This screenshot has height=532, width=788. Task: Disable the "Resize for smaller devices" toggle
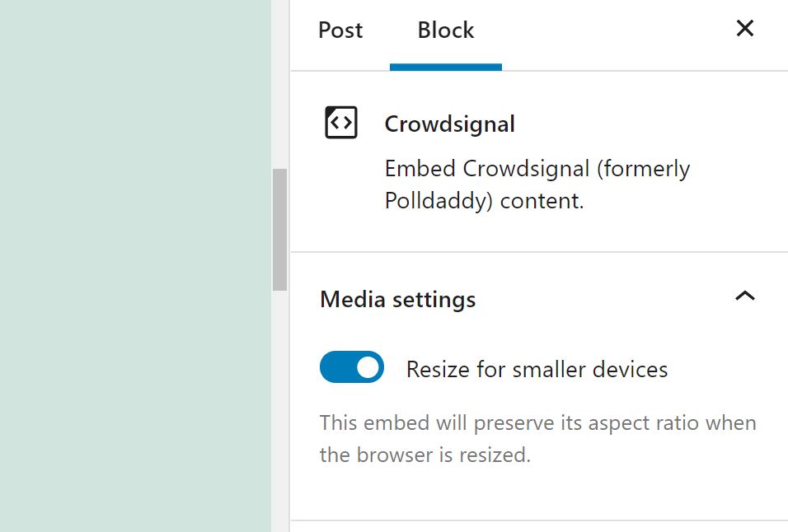pos(352,367)
